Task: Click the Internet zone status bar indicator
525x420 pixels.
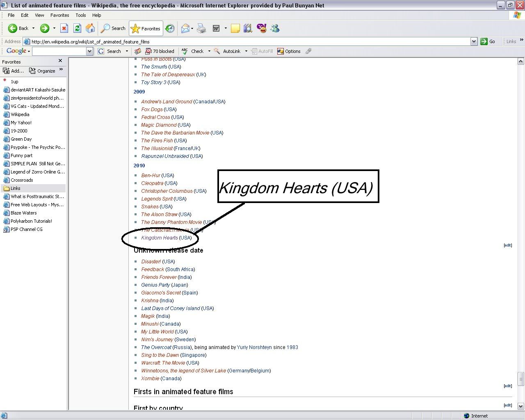Action: (476, 416)
